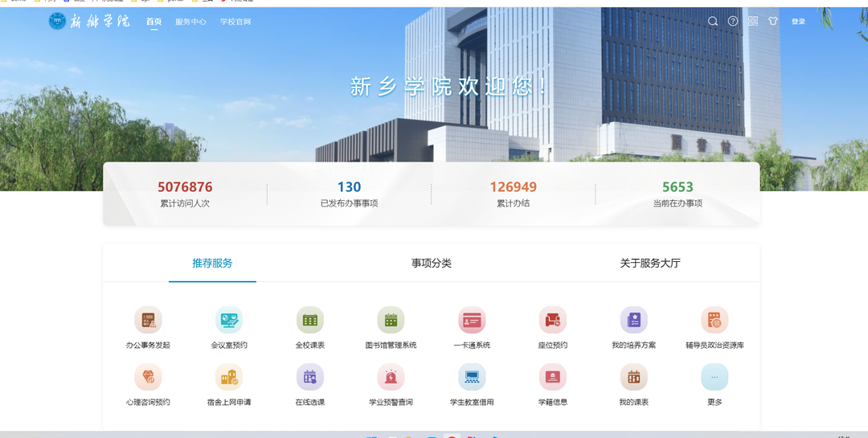Click the 登录 login link
The height and width of the screenshot is (438, 868).
(798, 22)
